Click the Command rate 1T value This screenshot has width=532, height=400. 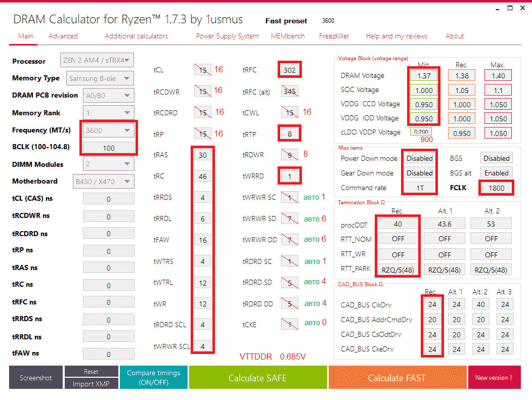click(420, 188)
